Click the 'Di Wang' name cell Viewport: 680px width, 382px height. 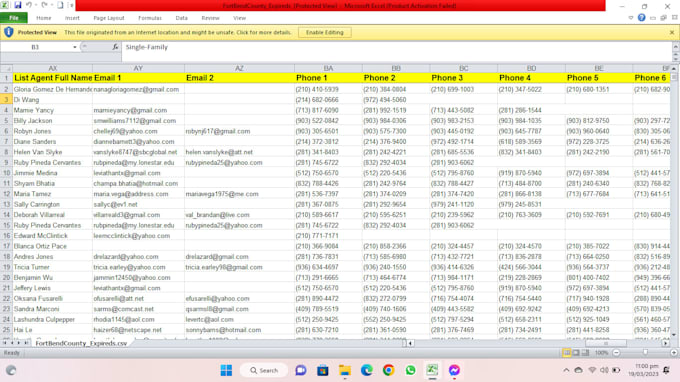52,100
